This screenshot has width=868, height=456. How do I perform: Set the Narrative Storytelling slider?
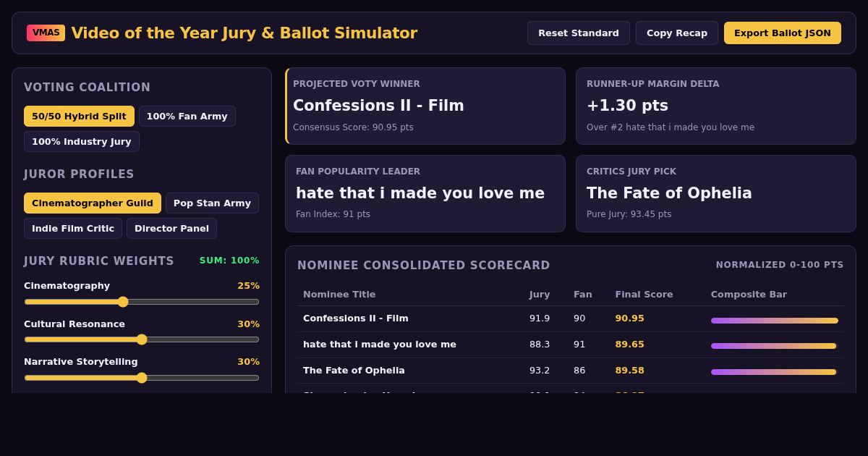pyautogui.click(x=142, y=377)
